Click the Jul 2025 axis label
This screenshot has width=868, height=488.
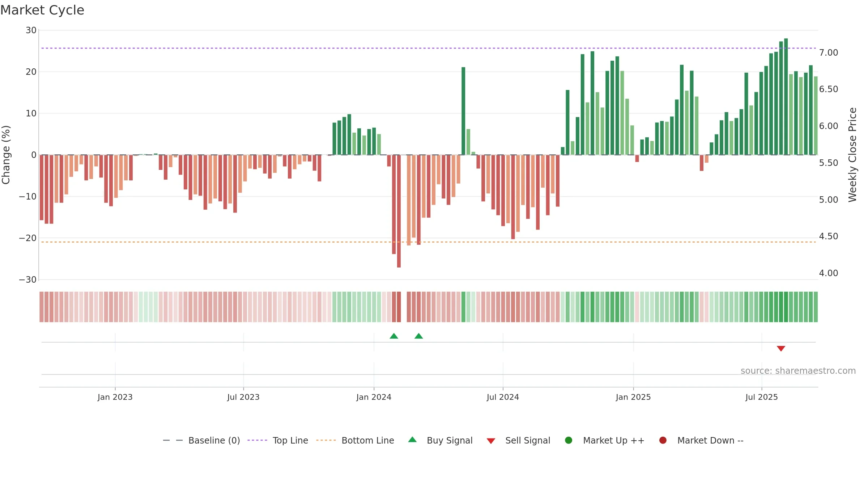[762, 397]
